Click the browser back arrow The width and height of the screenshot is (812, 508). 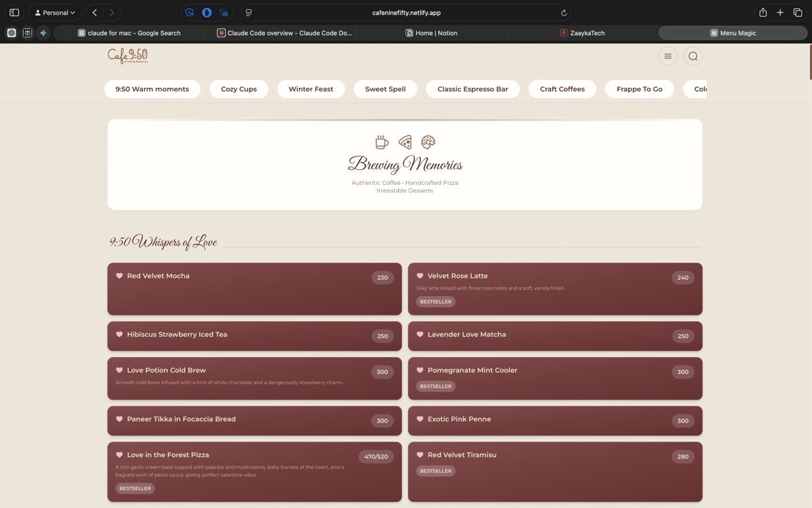pos(95,13)
